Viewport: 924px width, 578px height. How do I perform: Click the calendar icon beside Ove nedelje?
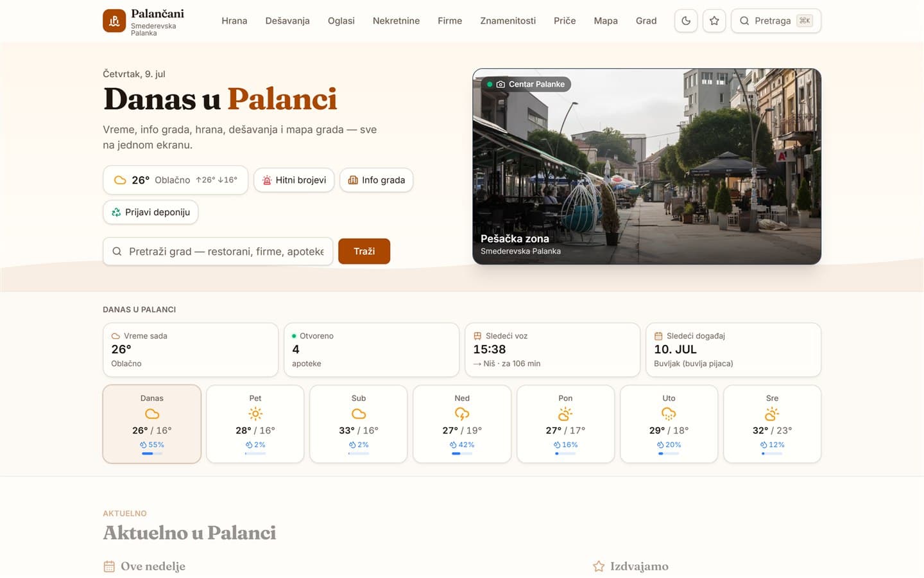[109, 566]
